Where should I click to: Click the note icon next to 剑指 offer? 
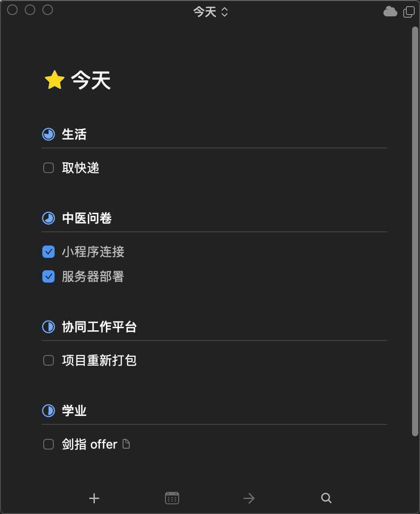(126, 444)
